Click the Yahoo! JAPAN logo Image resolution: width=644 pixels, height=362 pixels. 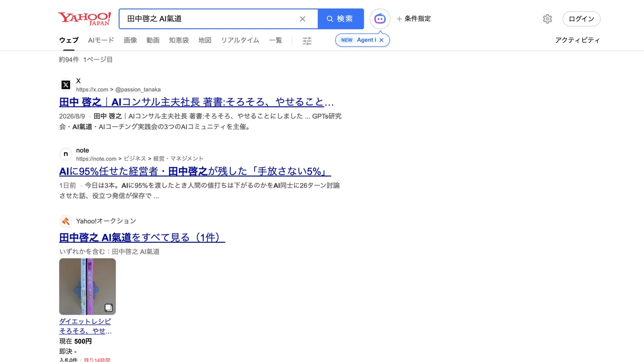tap(85, 19)
